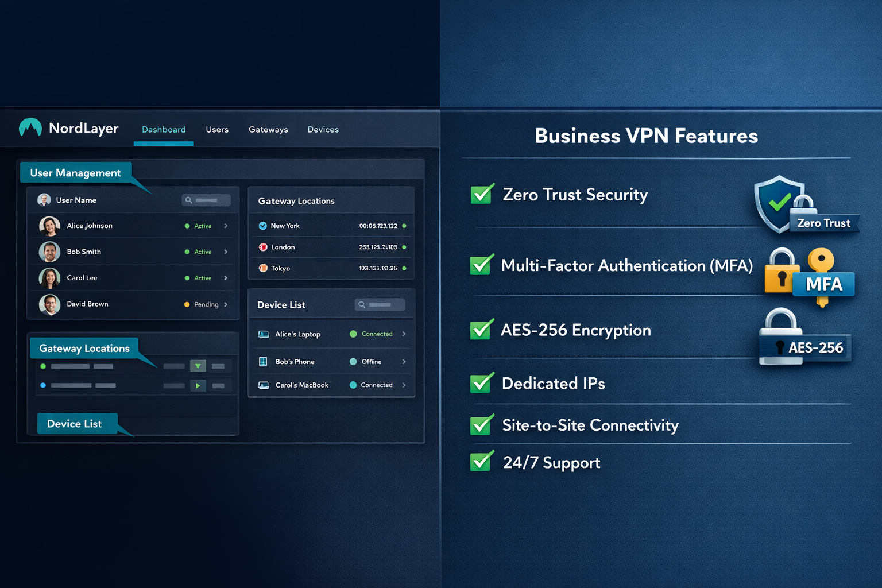
Task: Click the User Name header avatar icon
Action: (44, 200)
